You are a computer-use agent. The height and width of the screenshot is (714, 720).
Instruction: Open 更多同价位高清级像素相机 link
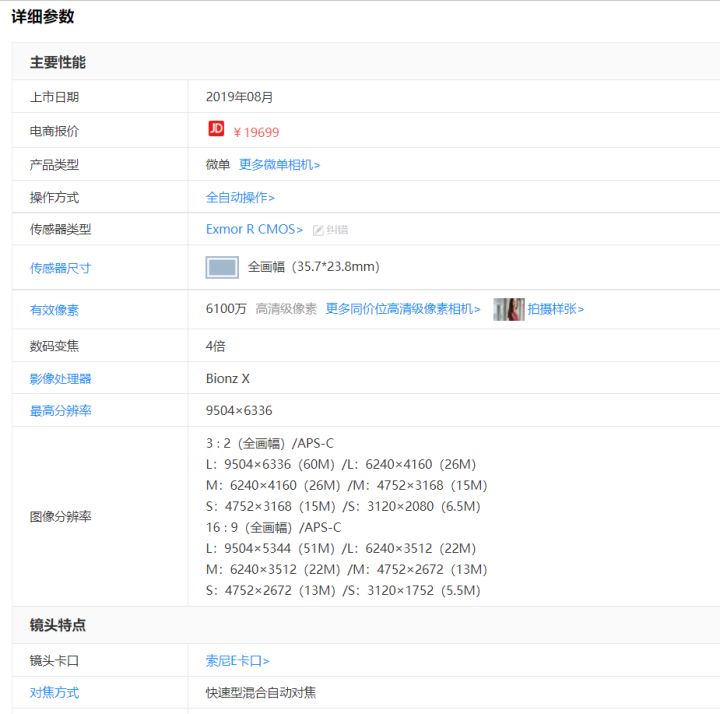[x=403, y=309]
